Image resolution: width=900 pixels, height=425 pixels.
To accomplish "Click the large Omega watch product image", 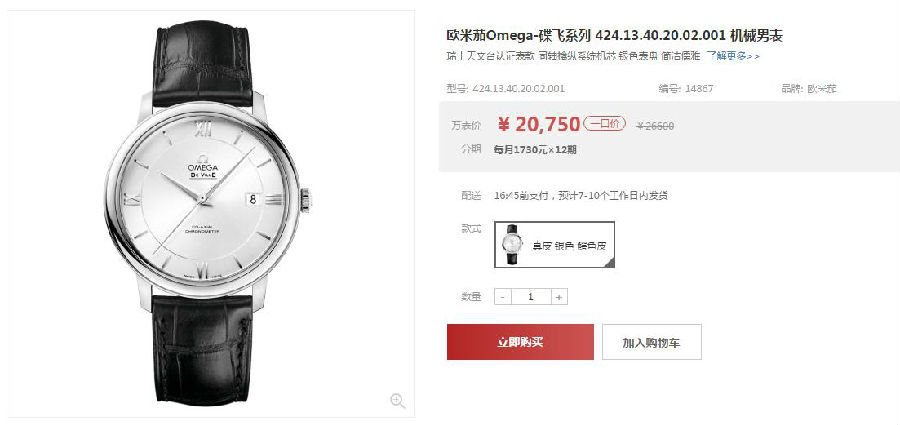I will 208,214.
